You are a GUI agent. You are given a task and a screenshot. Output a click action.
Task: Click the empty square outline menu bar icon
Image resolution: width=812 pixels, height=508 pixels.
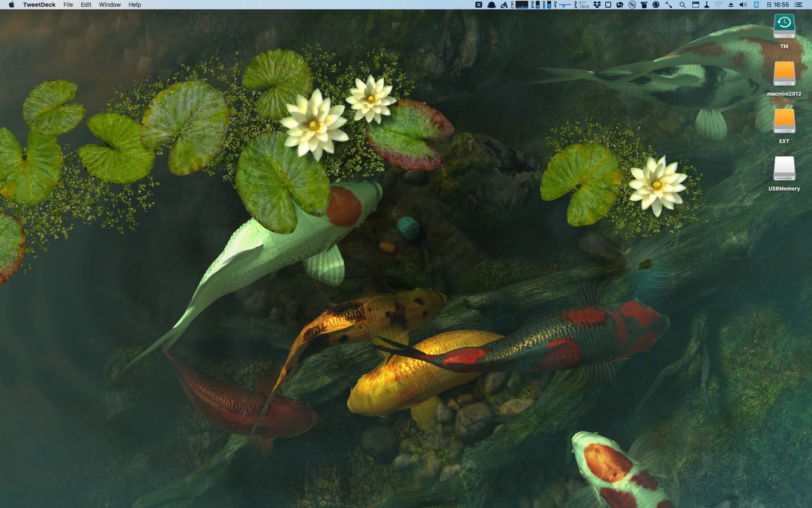point(608,4)
